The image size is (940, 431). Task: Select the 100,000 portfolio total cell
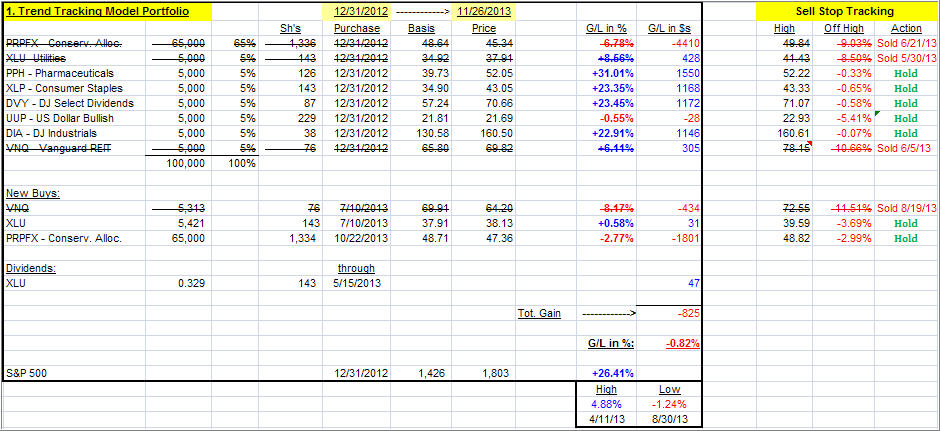178,163
